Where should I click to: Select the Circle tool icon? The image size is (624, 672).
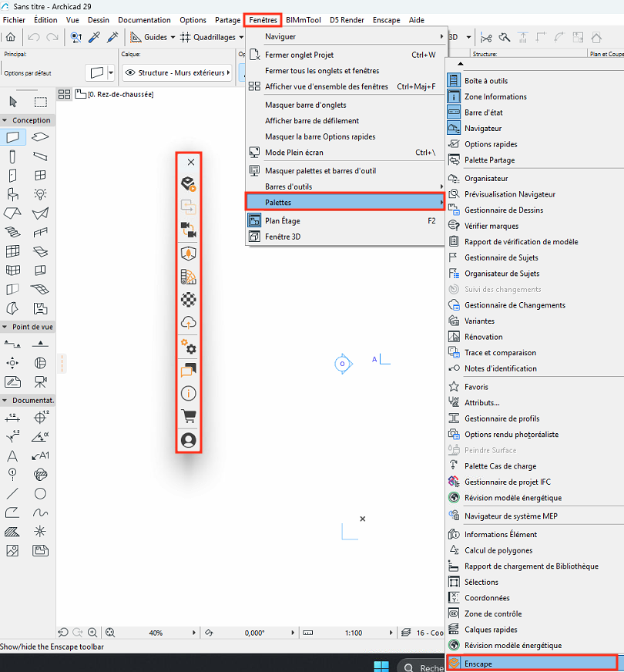tap(40, 494)
